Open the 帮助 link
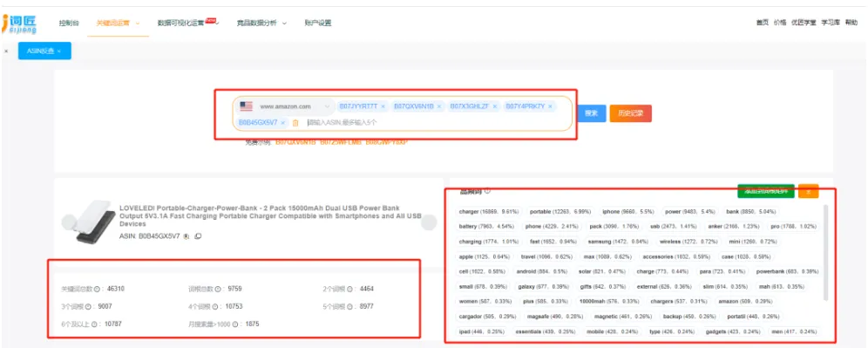The width and height of the screenshot is (868, 348). (851, 23)
